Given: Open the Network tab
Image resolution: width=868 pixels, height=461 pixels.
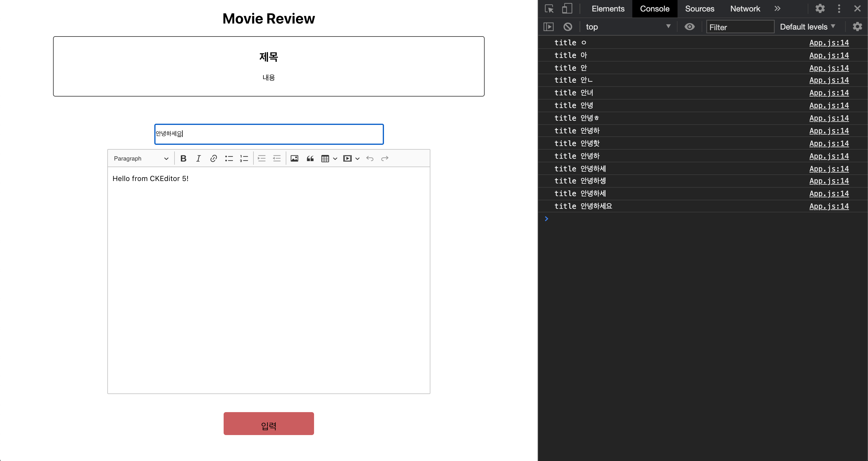Looking at the screenshot, I should (x=745, y=9).
